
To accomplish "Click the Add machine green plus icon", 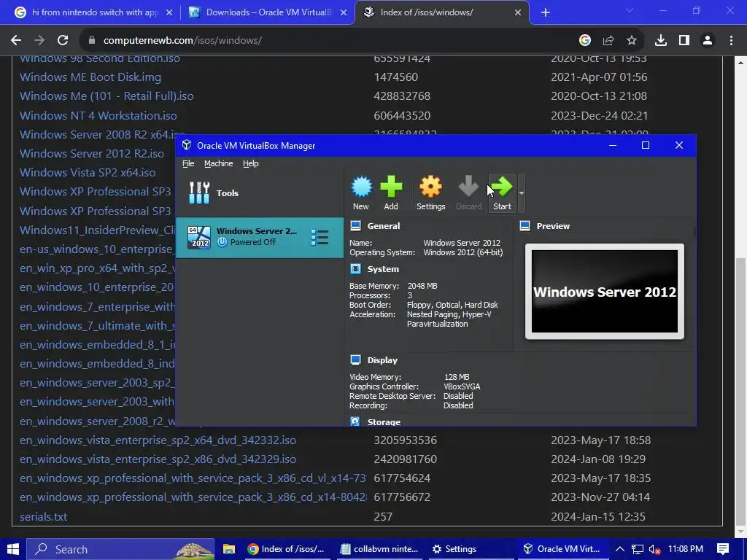I will click(391, 192).
